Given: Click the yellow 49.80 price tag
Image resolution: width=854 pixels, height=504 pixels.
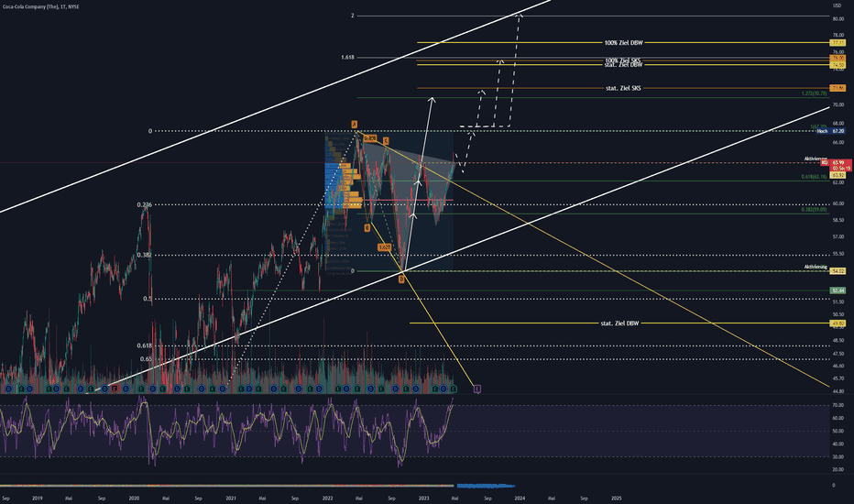Looking at the screenshot, I should coord(838,323).
